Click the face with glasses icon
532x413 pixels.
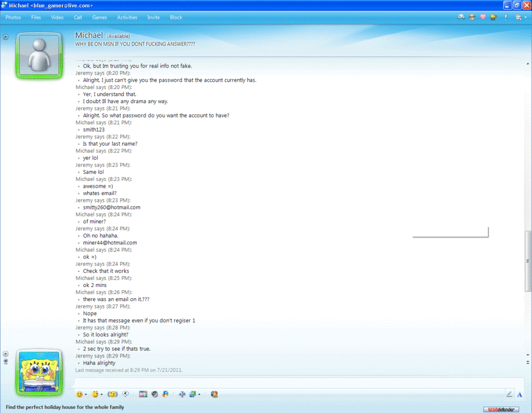pyautogui.click(x=472, y=17)
